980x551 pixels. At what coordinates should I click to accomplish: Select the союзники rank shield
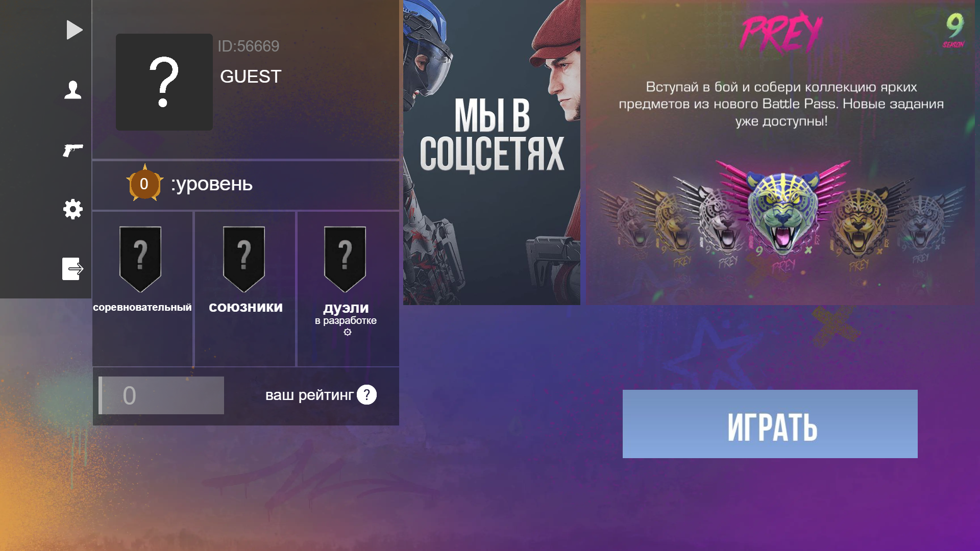coord(244,259)
